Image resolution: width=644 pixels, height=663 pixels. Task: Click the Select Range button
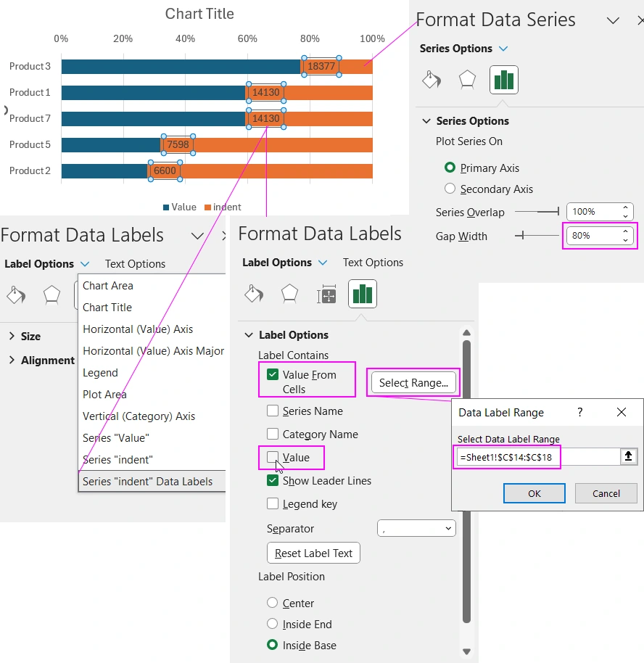(x=413, y=382)
